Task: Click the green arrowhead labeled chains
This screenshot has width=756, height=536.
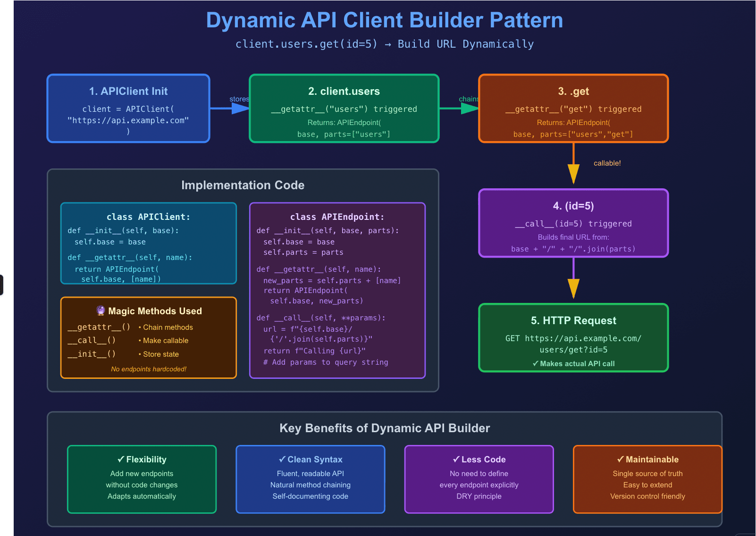Action: (x=470, y=109)
